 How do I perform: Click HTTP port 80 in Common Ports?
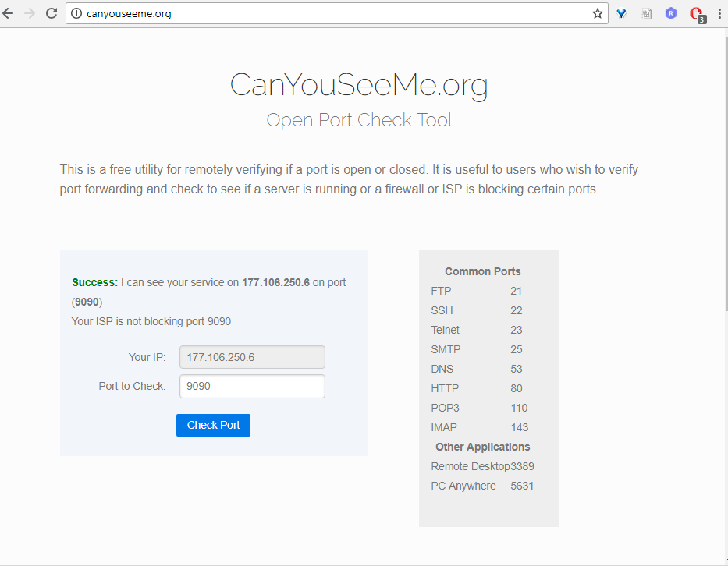click(x=516, y=388)
